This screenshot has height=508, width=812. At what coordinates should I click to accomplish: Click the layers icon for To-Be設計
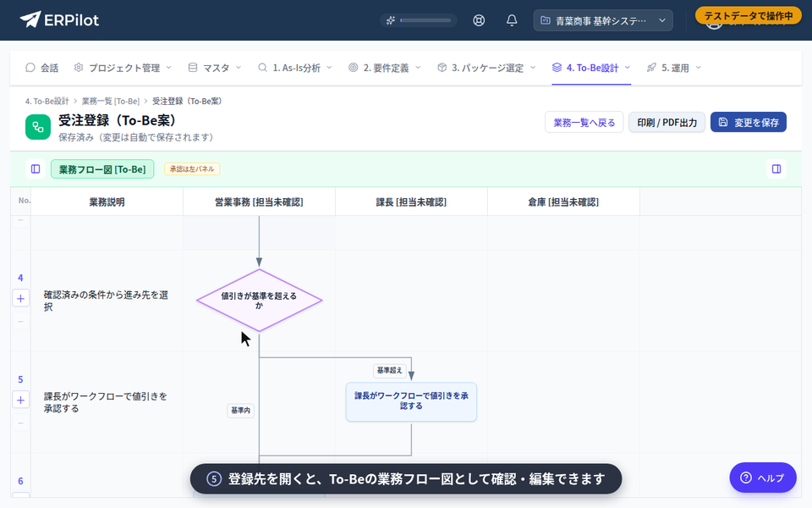click(x=557, y=68)
